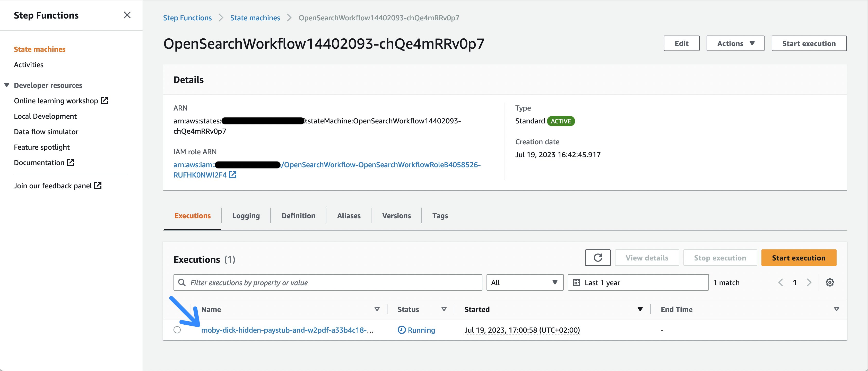Click external link icon beside Online learning workshop
The width and height of the screenshot is (868, 371).
click(105, 100)
